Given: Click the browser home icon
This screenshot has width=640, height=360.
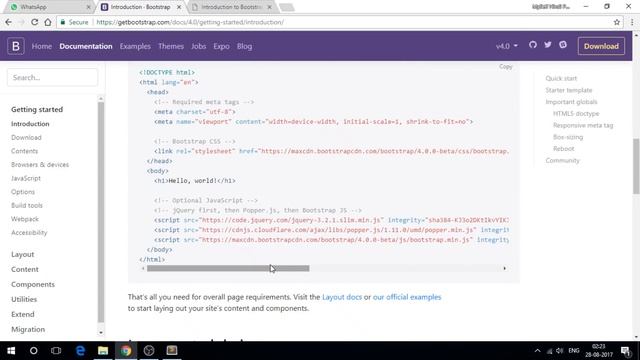Looking at the screenshot, I should [x=48, y=22].
